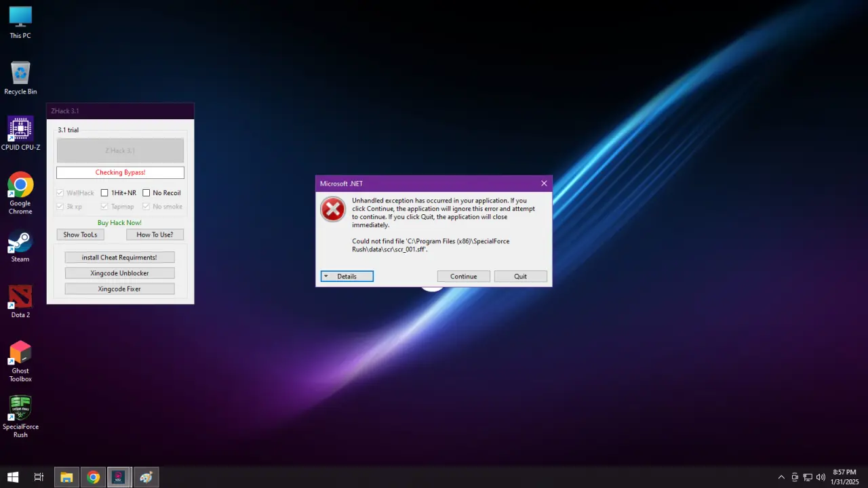Open Task View from the taskbar

pyautogui.click(x=39, y=477)
